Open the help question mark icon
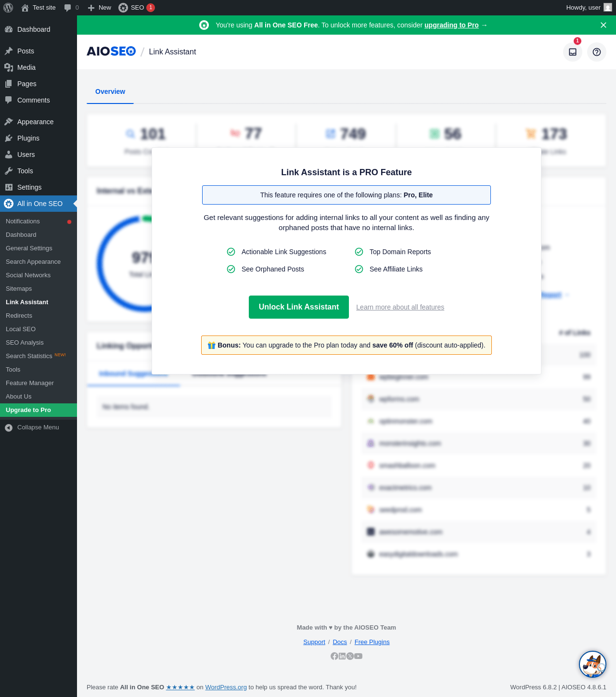616x697 pixels. [597, 52]
